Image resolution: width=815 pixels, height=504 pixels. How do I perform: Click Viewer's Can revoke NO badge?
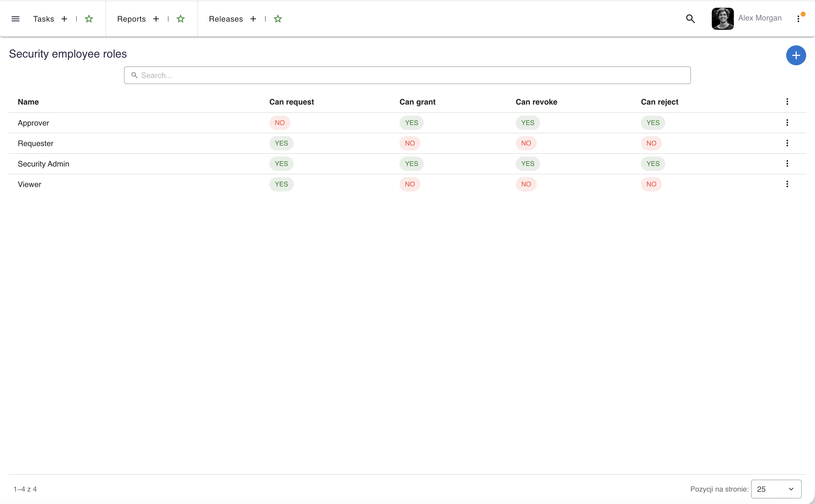tap(526, 184)
